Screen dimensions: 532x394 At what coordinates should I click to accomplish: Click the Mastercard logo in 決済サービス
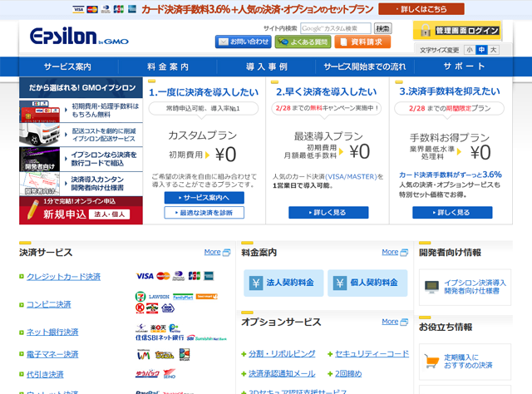(x=163, y=276)
